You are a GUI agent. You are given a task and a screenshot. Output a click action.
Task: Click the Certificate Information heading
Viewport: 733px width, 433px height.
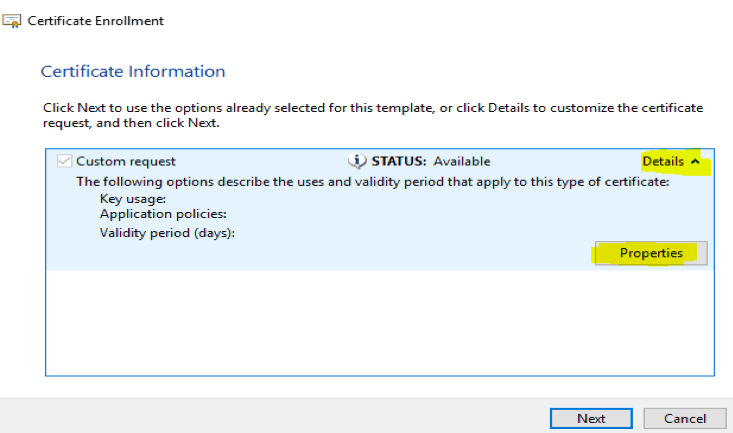click(132, 72)
